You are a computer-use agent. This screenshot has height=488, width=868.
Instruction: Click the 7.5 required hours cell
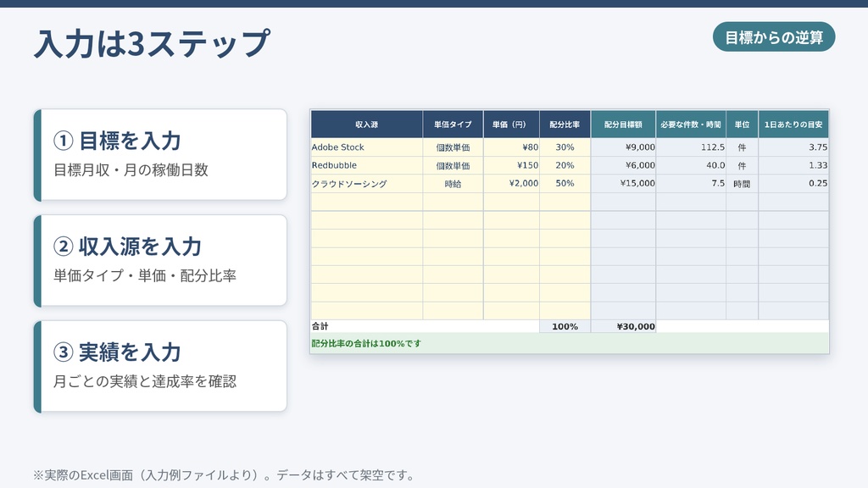(x=691, y=184)
